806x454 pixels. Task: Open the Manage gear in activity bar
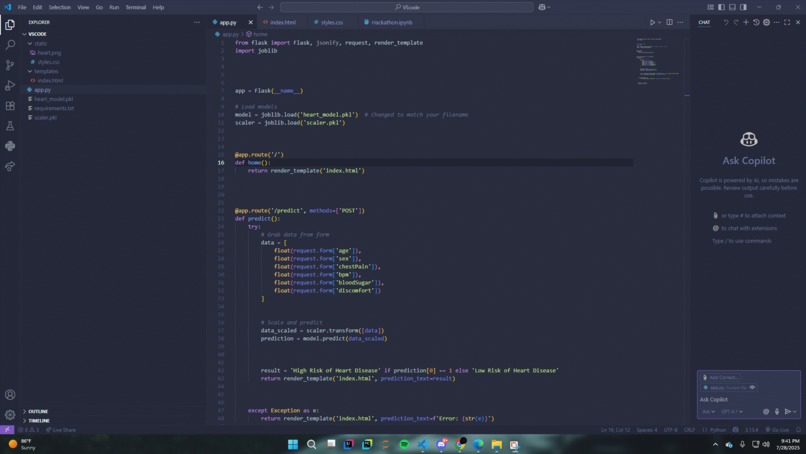coord(10,415)
